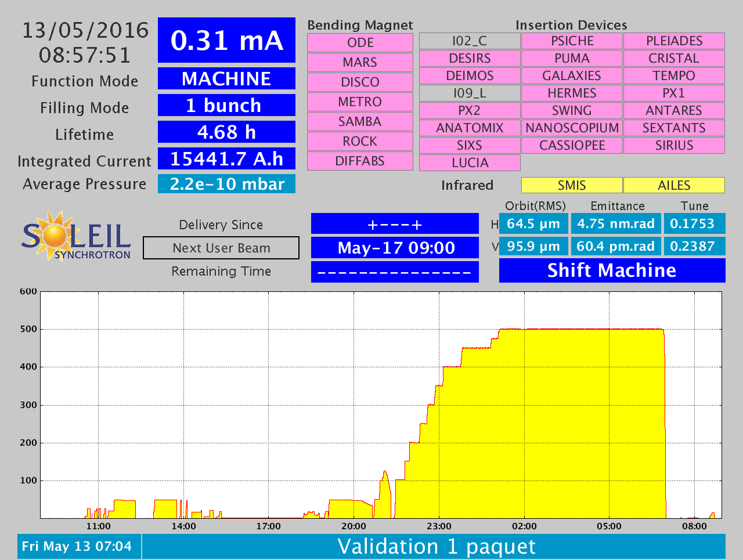The width and height of the screenshot is (743, 560).
Task: Click the Fri May 13 07:04 timestamp
Action: coord(79,547)
